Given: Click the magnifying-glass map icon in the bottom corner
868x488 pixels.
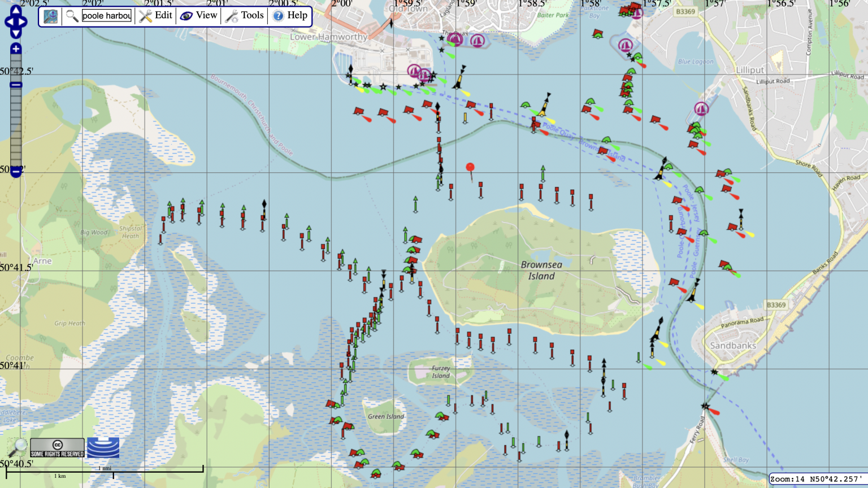Looking at the screenshot, I should pos(18,446).
